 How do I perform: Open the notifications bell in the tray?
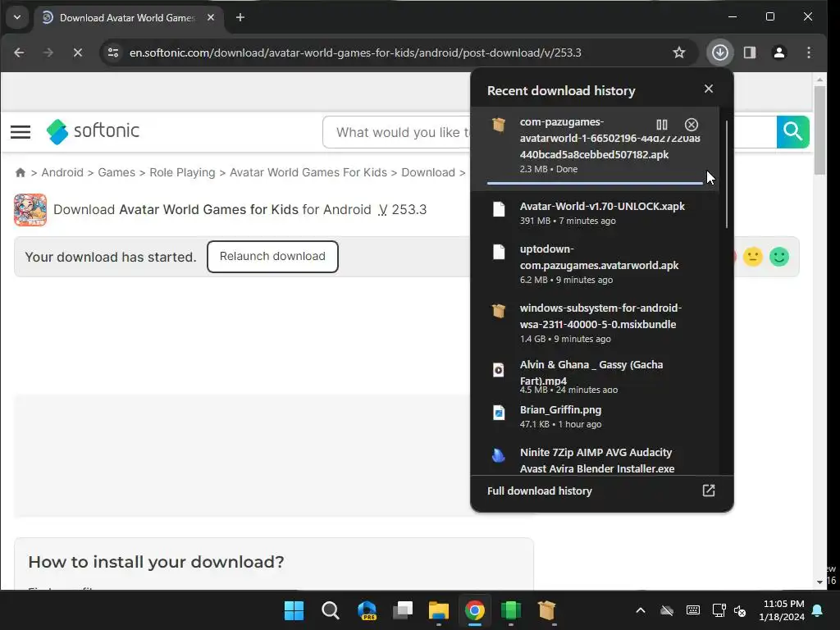point(818,610)
